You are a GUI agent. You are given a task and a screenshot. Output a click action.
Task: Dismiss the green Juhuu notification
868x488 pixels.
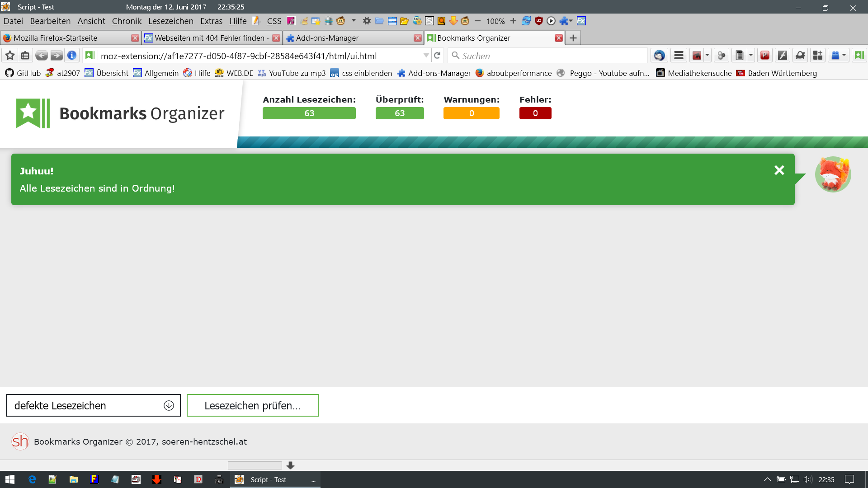[779, 170]
